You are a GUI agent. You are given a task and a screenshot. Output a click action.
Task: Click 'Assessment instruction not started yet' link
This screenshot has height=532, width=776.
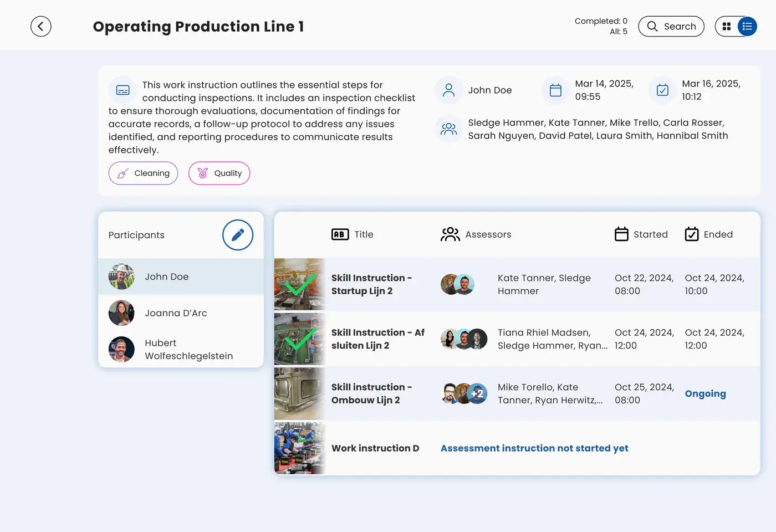click(x=534, y=448)
